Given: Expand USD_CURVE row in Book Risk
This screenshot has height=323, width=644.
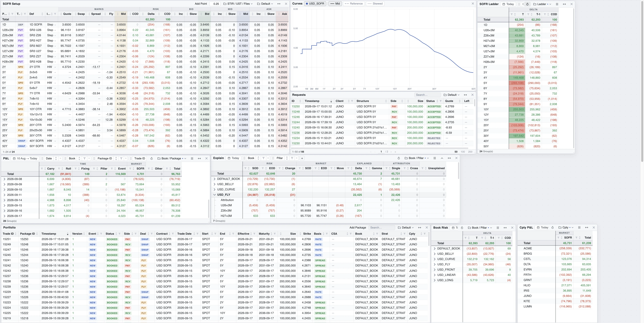Looking at the screenshot, I should (435, 259).
